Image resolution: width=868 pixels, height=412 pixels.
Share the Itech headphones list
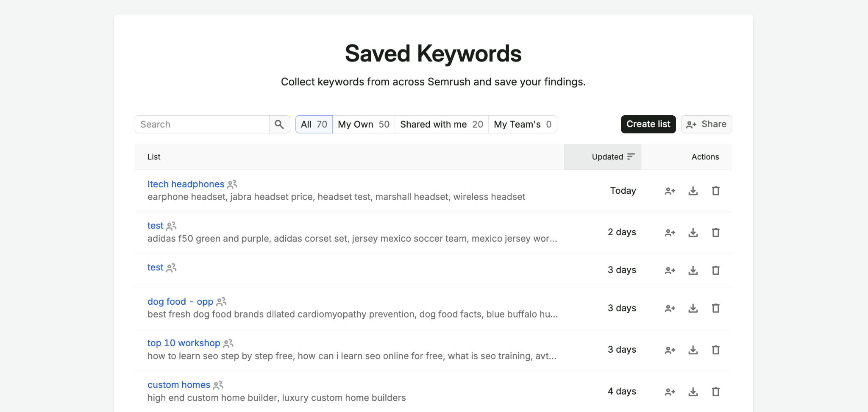[670, 191]
